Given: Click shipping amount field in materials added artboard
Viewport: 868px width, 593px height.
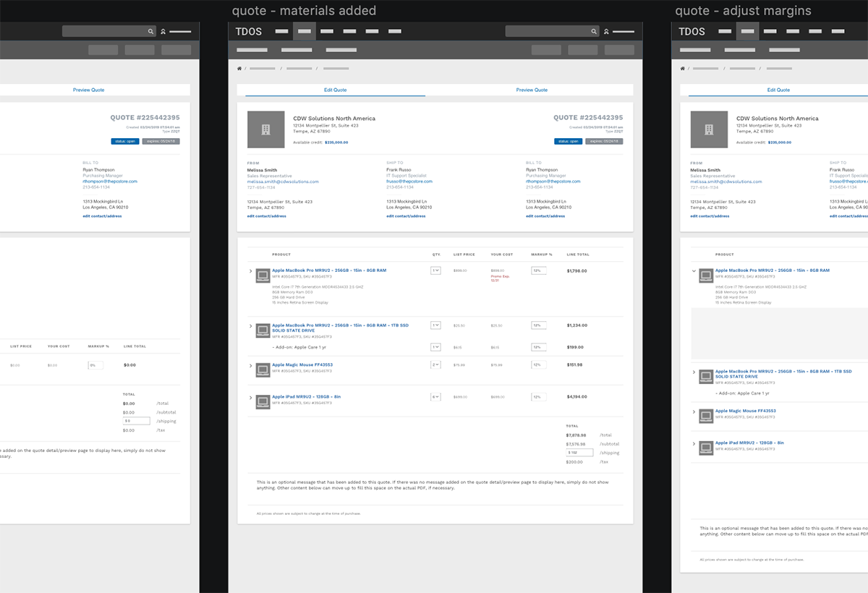Looking at the screenshot, I should click(x=580, y=453).
